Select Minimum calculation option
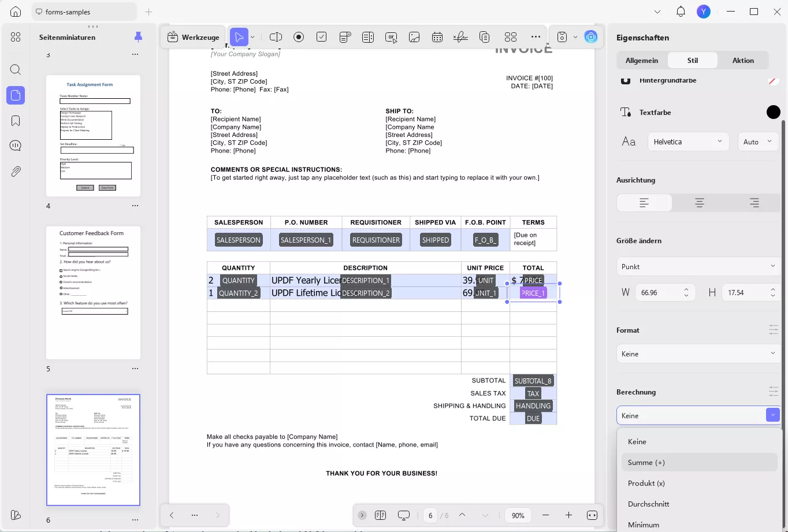 click(x=699, y=524)
